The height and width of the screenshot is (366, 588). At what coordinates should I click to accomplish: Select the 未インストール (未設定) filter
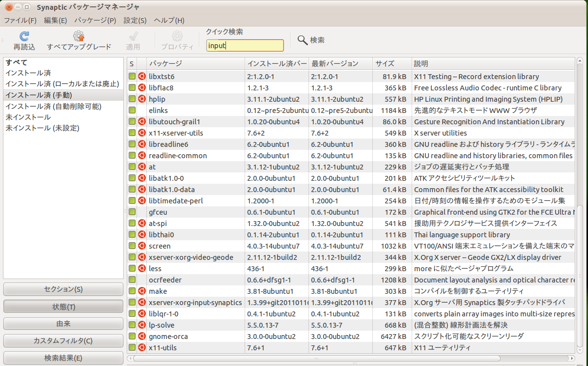tap(63, 128)
